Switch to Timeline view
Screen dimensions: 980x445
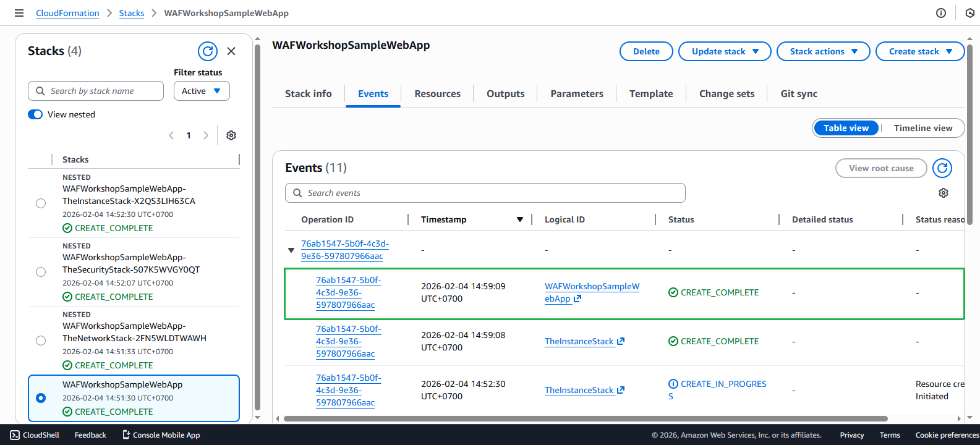tap(922, 128)
